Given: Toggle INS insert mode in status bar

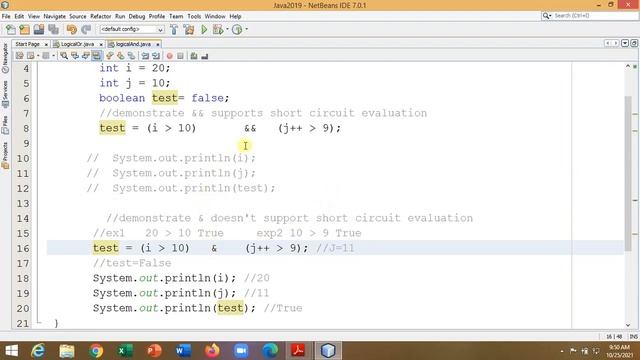Looking at the screenshot, I should (x=633, y=337).
